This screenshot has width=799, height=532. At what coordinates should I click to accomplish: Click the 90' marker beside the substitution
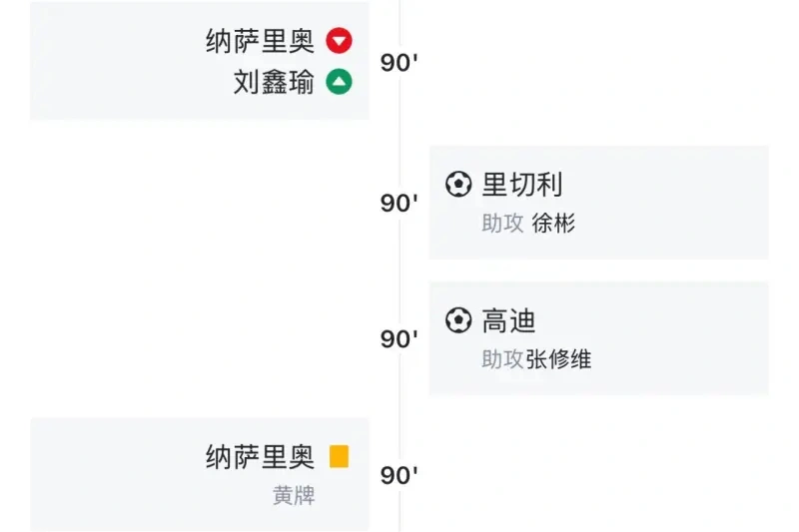coord(399,63)
